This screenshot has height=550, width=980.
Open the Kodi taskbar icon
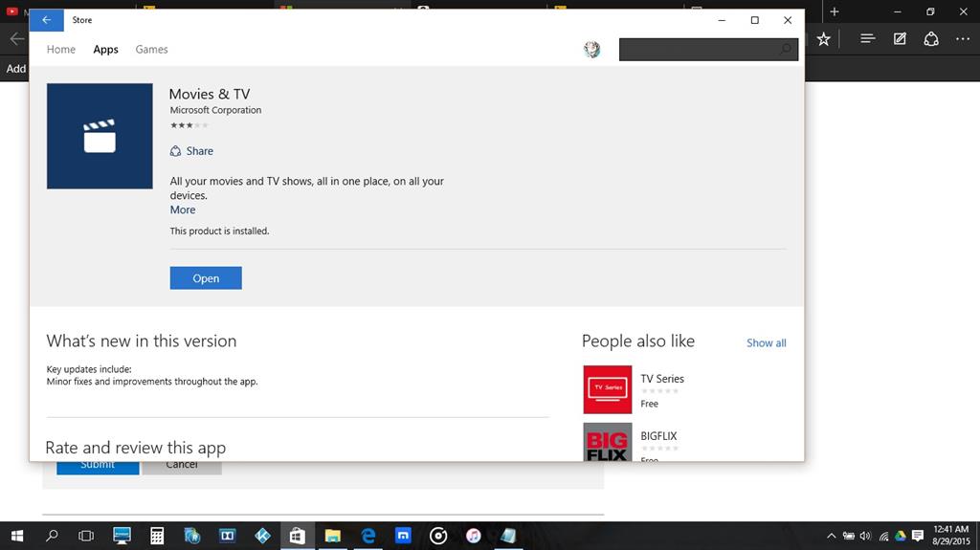click(x=262, y=536)
